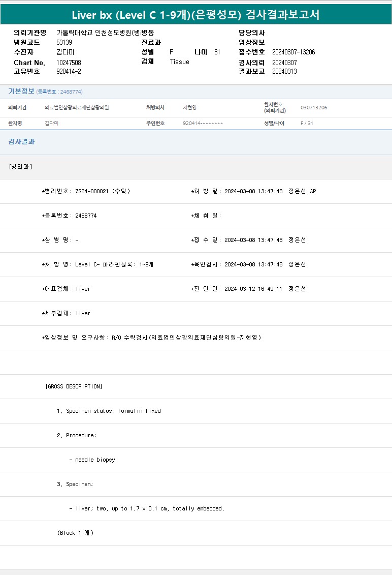Select the 병원코드 value 53139
Viewport: 392px width, 575px height.
(x=64, y=42)
